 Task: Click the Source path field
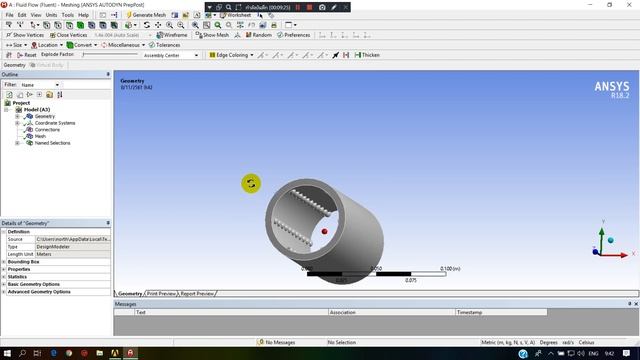tap(73, 239)
